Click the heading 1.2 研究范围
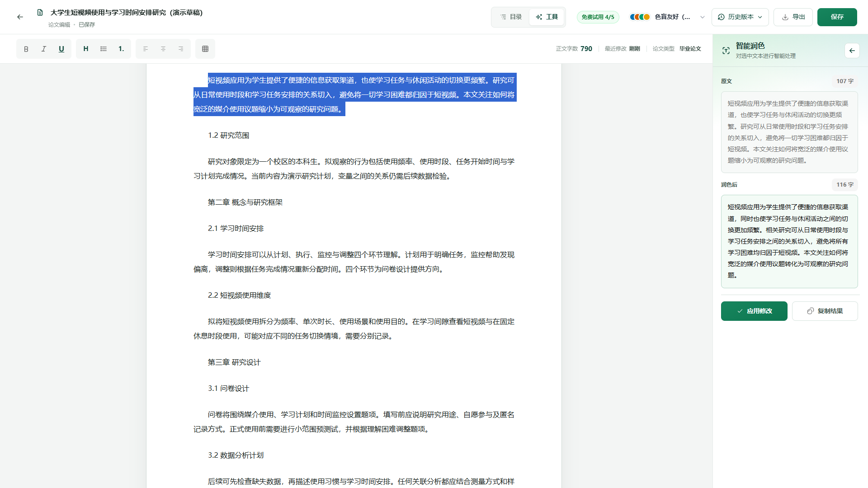The height and width of the screenshot is (488, 868). pyautogui.click(x=228, y=136)
